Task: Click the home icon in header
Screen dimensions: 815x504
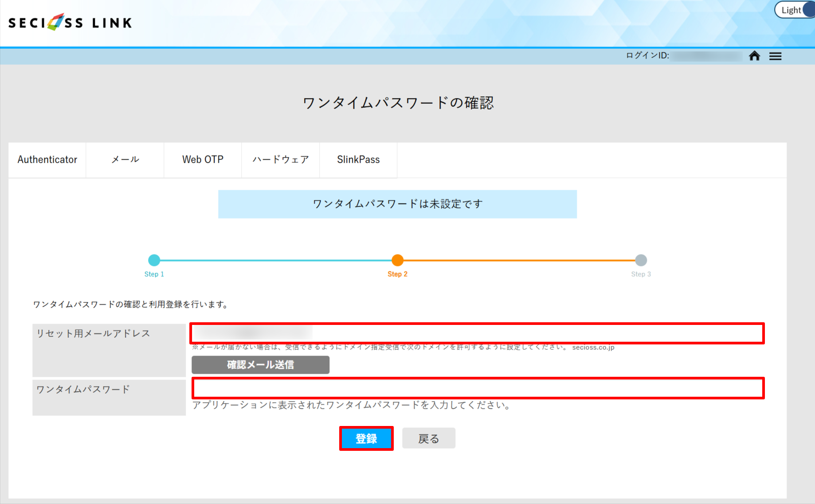Action: pyautogui.click(x=754, y=56)
